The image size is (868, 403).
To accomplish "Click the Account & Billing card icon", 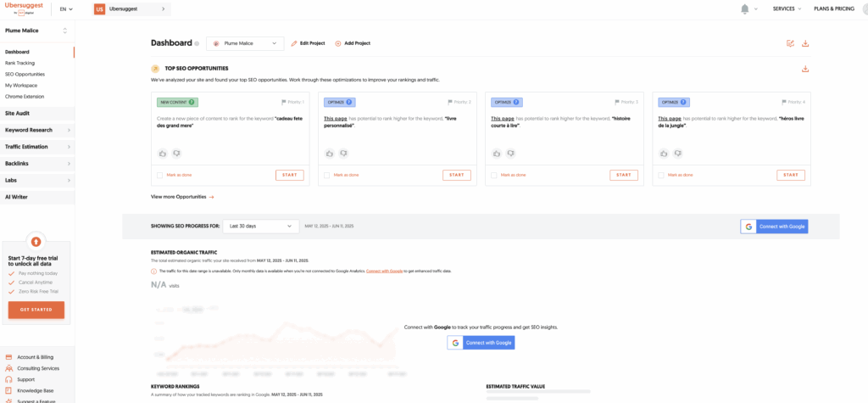I will (8, 357).
